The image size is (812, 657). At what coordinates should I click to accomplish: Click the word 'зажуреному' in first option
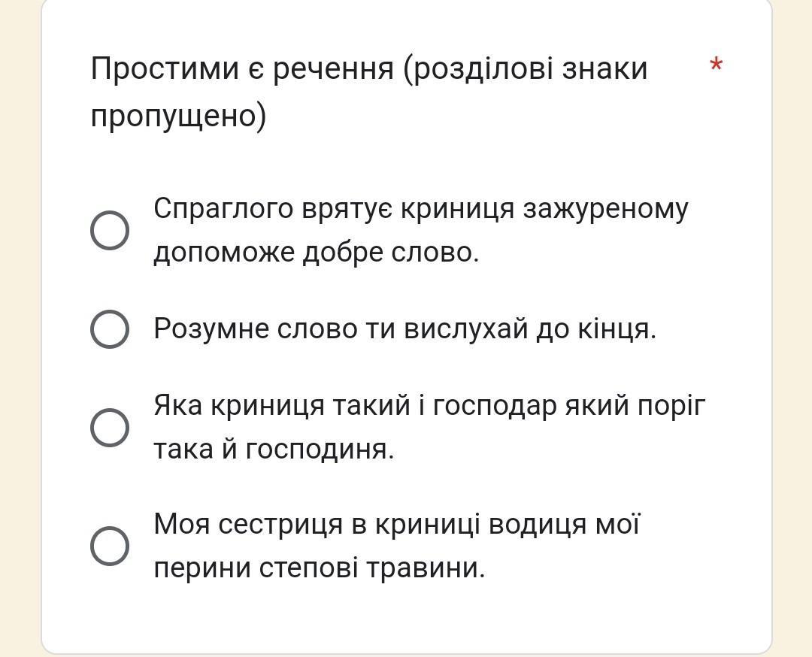605,208
